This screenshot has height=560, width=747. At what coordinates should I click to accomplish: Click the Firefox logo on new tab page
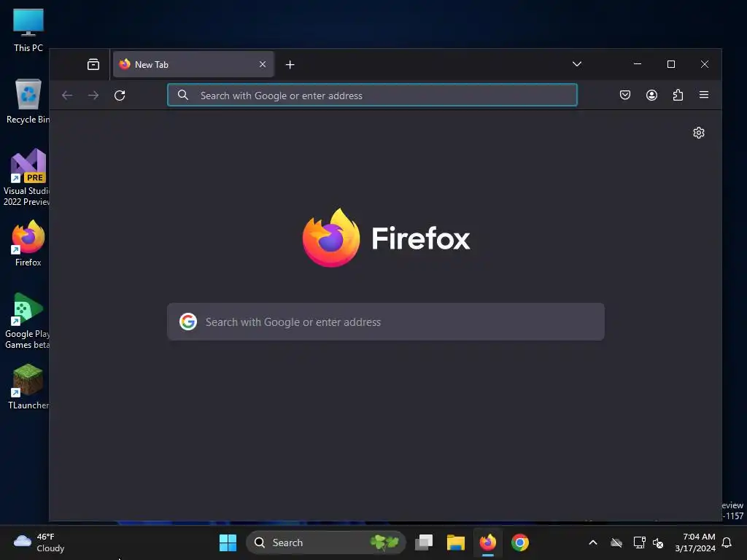point(387,238)
